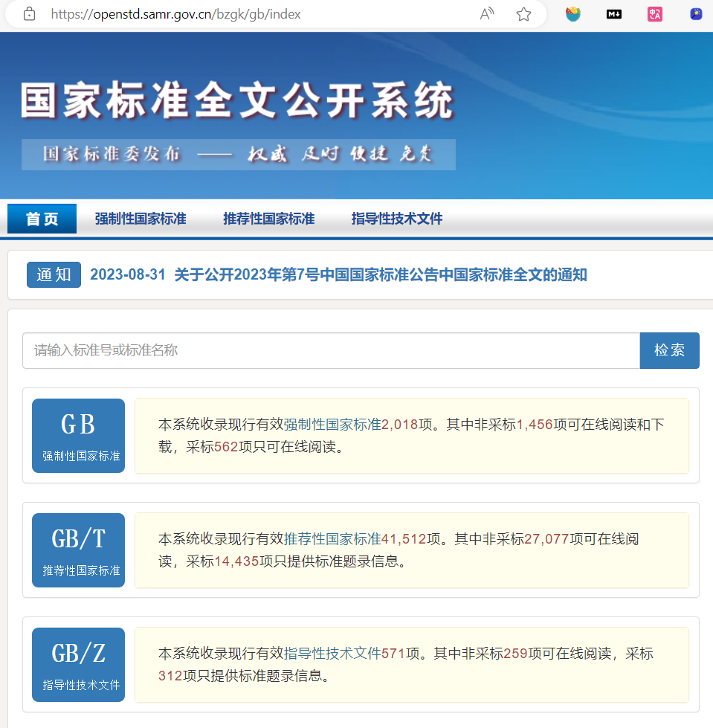
Task: Focus the 请输入标准号或标准名称 search field
Action: point(331,350)
